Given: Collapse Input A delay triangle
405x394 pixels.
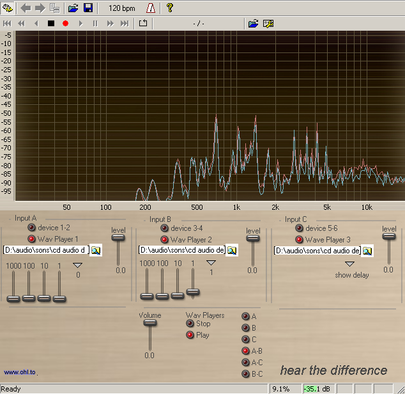Looking at the screenshot, I should [x=78, y=265].
